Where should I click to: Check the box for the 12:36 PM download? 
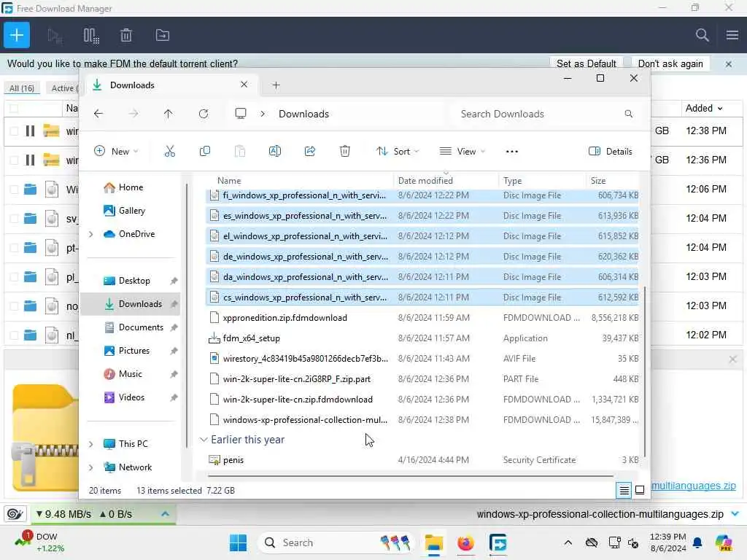pyautogui.click(x=14, y=160)
